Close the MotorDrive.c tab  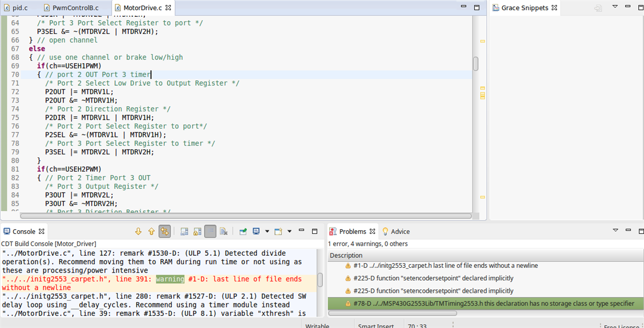click(x=168, y=8)
